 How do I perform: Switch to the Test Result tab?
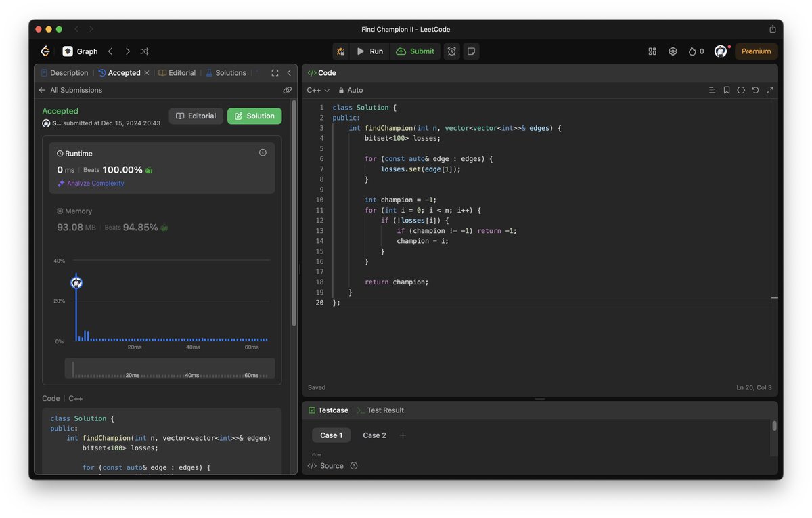380,410
